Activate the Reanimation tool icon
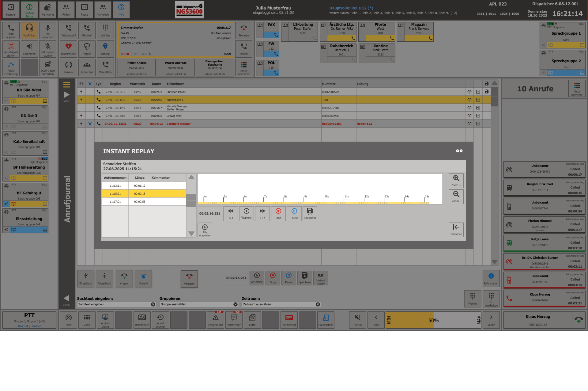This screenshot has height=391, width=588. pos(69,49)
